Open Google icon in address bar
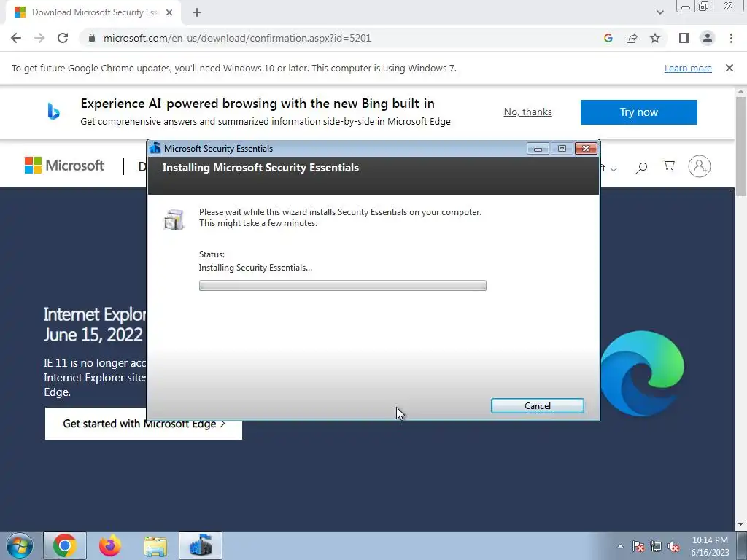747x560 pixels. click(x=608, y=38)
